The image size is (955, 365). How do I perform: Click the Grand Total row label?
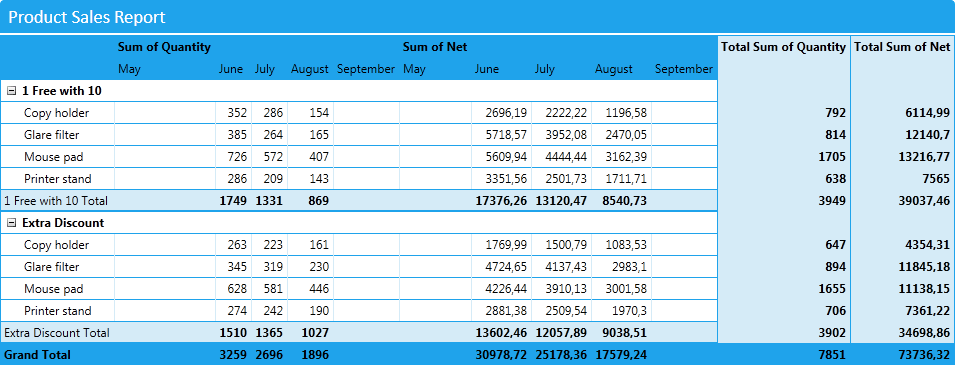[x=37, y=354]
